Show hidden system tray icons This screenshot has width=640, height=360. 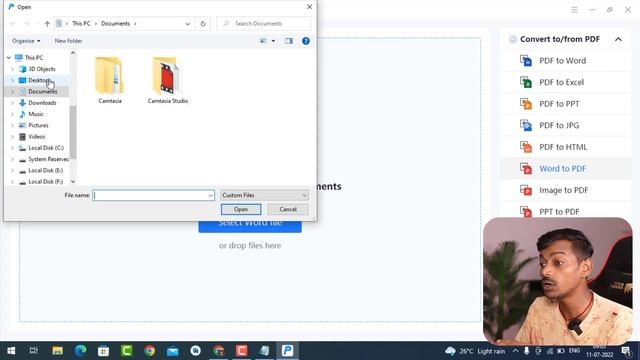516,351
